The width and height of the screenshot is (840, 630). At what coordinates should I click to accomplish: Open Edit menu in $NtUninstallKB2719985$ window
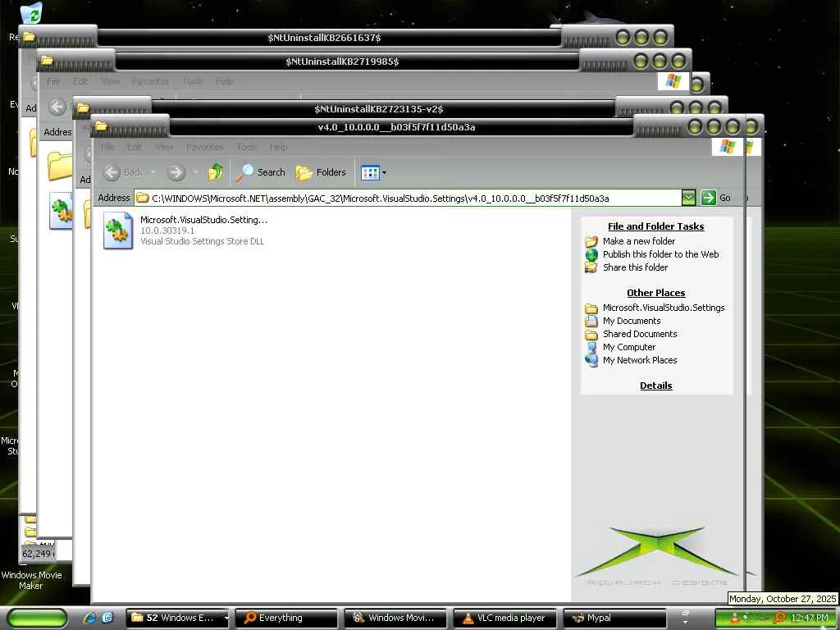80,81
